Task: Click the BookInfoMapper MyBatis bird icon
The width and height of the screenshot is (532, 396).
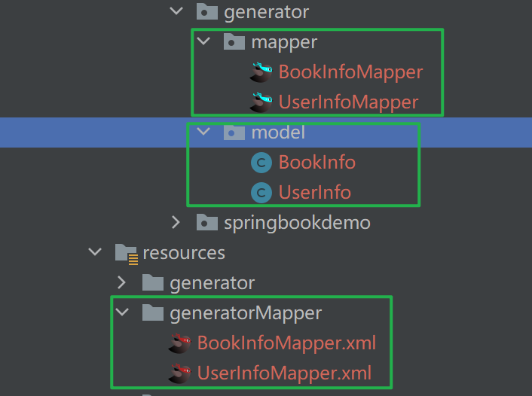Action: coord(261,72)
